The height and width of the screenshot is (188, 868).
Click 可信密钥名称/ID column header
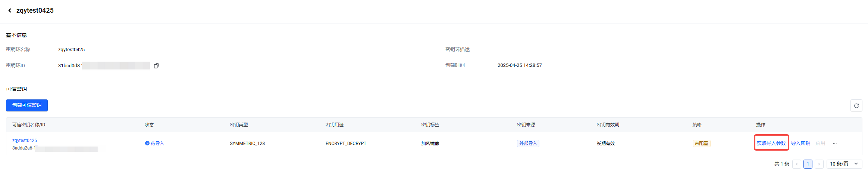29,125
